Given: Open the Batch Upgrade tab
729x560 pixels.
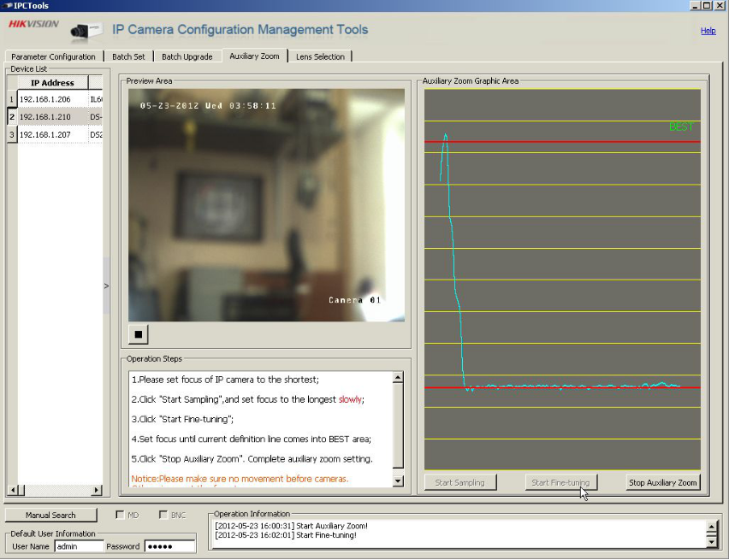Looking at the screenshot, I should (187, 56).
